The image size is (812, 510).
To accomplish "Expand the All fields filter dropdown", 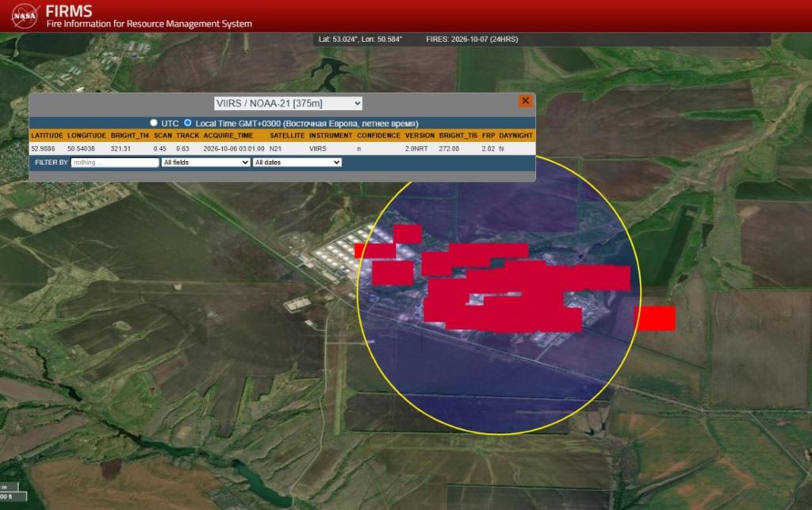I will coord(205,163).
